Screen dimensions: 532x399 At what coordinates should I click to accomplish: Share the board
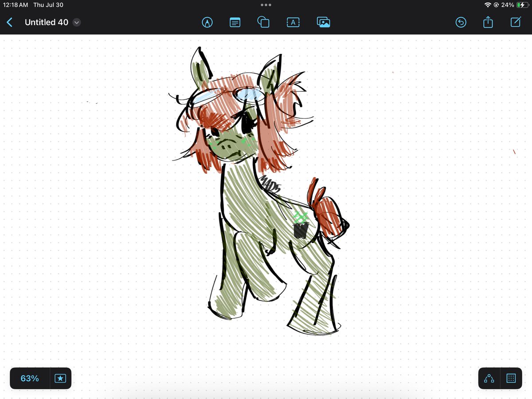pos(488,22)
